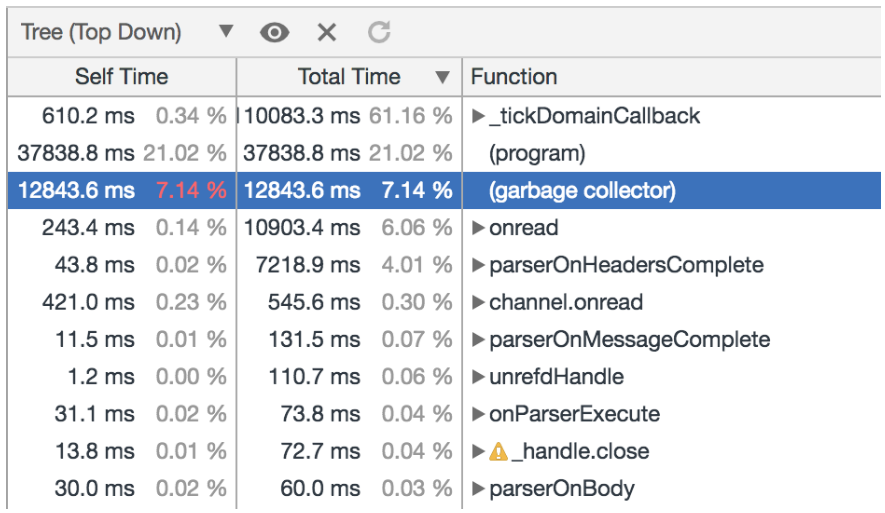Expand the onParserExecute node

478,414
